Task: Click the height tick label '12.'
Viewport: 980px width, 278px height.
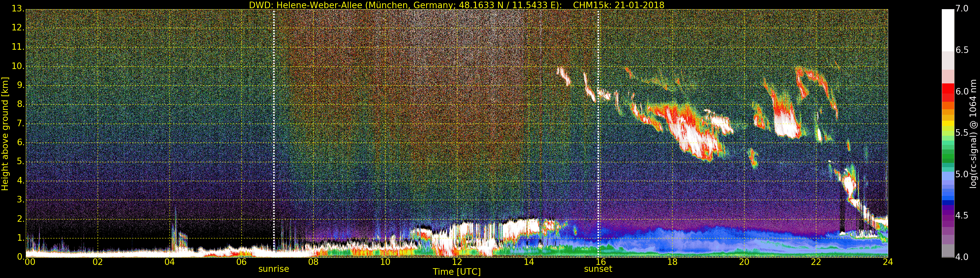Action: pos(18,27)
